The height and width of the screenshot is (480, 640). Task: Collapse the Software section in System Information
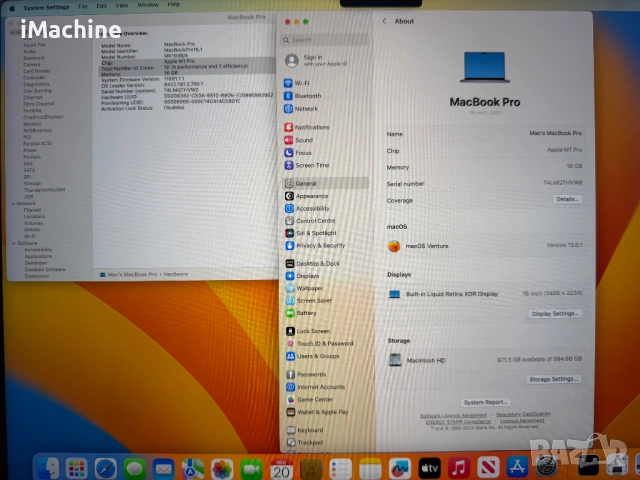click(13, 243)
